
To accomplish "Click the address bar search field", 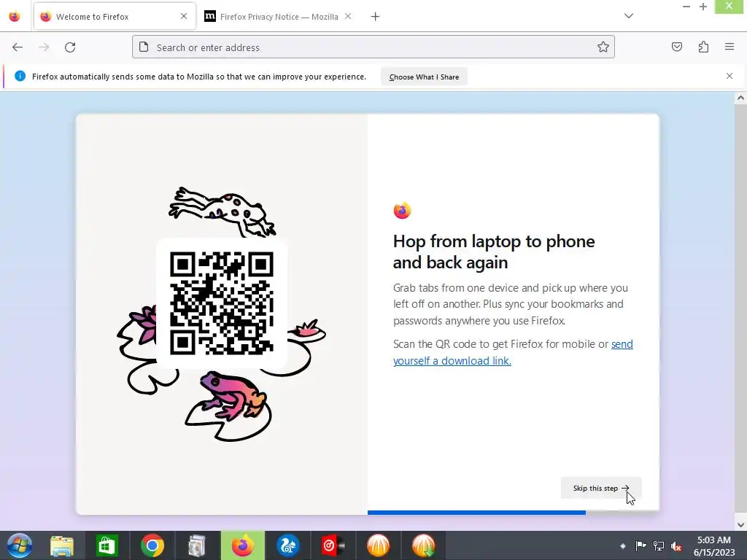I will click(373, 47).
